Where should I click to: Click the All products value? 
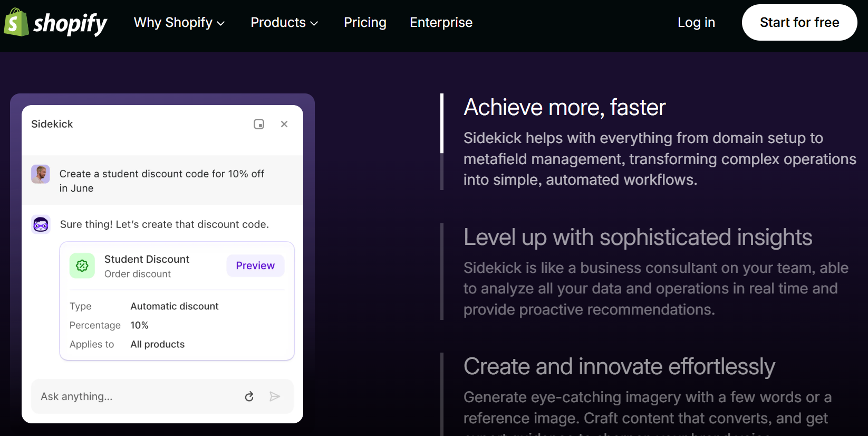pos(158,344)
